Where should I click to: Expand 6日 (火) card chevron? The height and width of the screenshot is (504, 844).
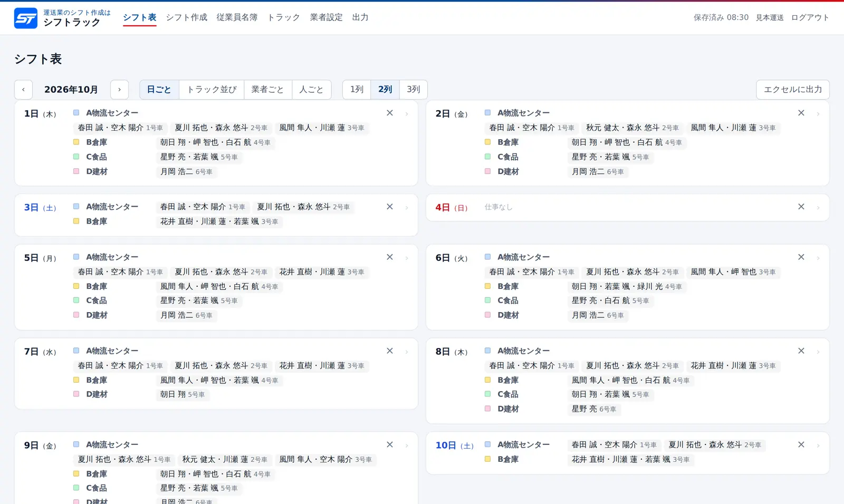[818, 258]
